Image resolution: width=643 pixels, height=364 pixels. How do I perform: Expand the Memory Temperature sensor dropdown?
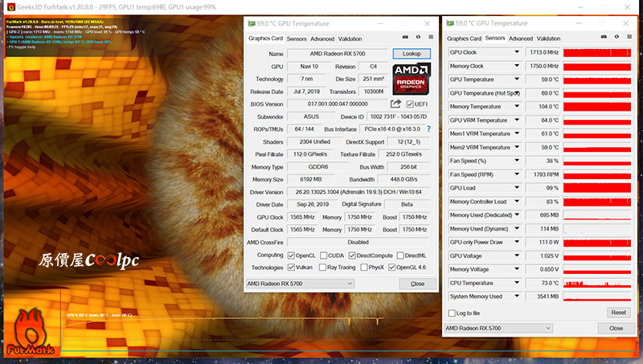click(x=517, y=106)
